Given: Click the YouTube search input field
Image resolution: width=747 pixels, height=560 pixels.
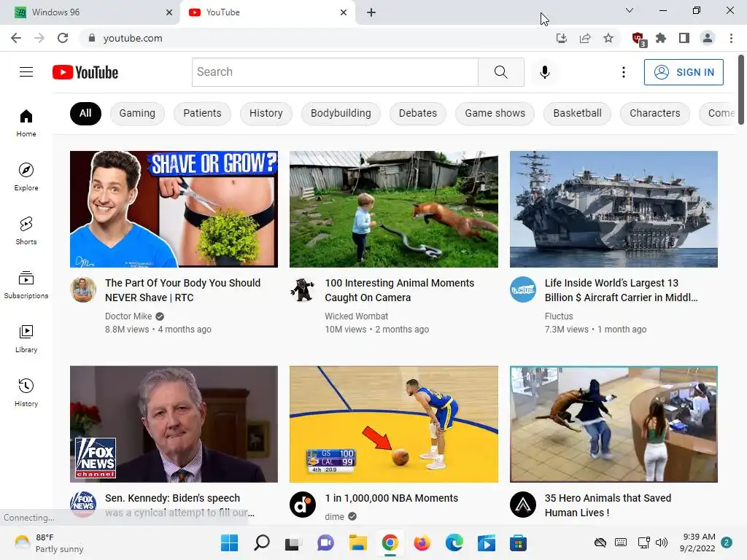Looking at the screenshot, I should 335,72.
